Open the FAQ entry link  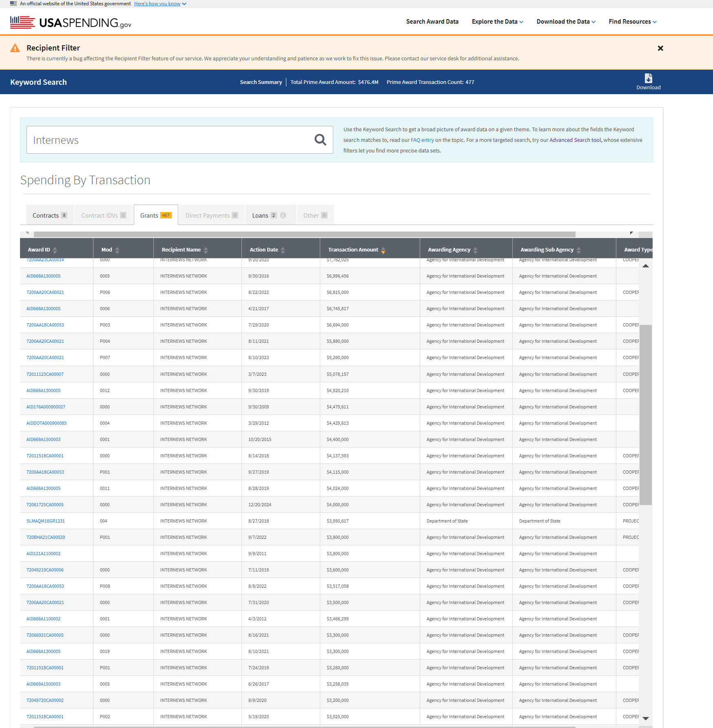click(422, 140)
